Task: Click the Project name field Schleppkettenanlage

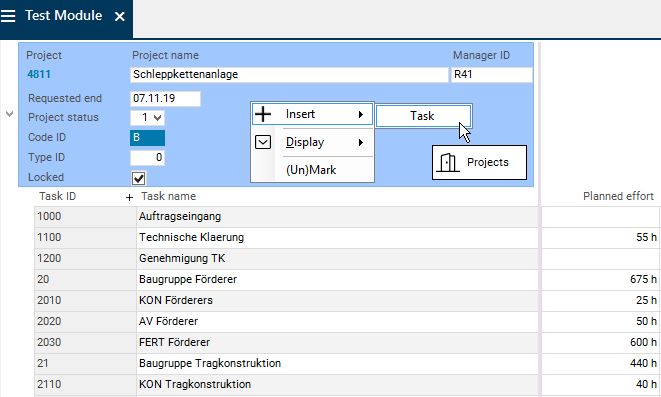Action: click(x=289, y=75)
